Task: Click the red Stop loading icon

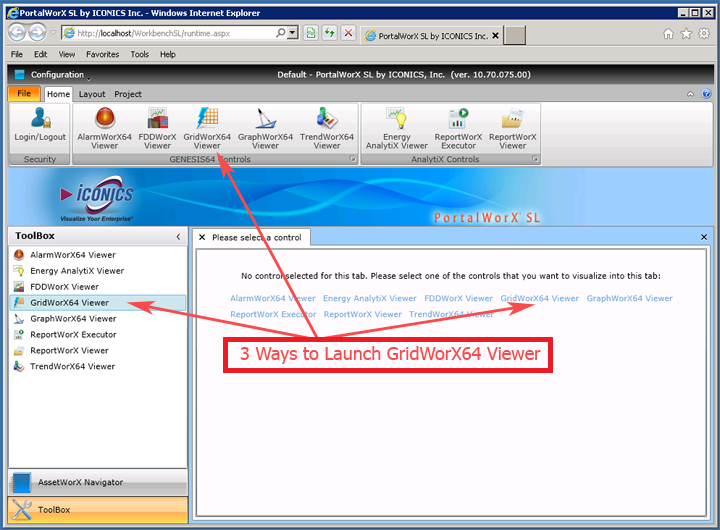Action: (x=349, y=33)
